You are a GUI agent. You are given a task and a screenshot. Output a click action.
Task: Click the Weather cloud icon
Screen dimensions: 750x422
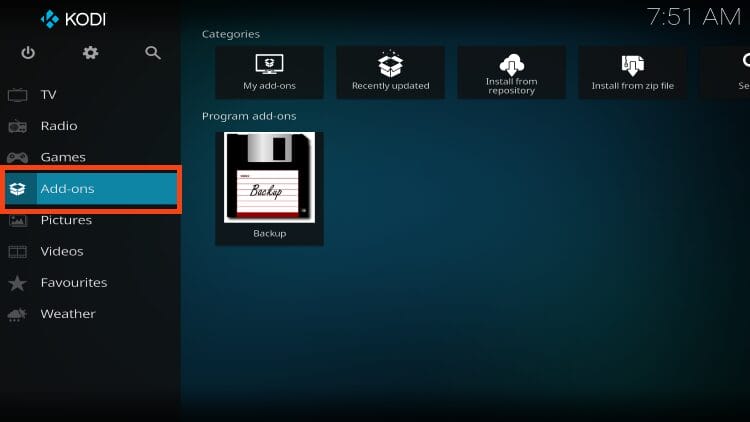17,314
